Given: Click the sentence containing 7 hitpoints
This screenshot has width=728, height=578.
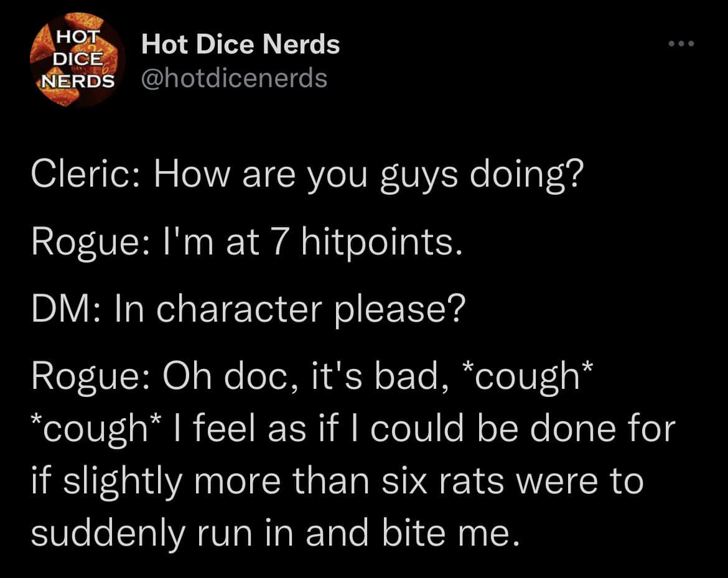Looking at the screenshot, I should 240,241.
